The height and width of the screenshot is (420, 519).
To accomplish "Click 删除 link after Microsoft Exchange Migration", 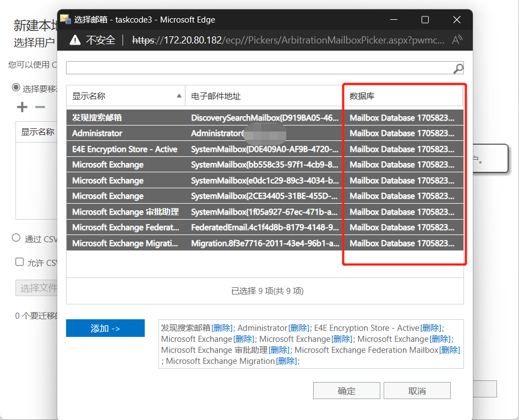I will (x=286, y=361).
